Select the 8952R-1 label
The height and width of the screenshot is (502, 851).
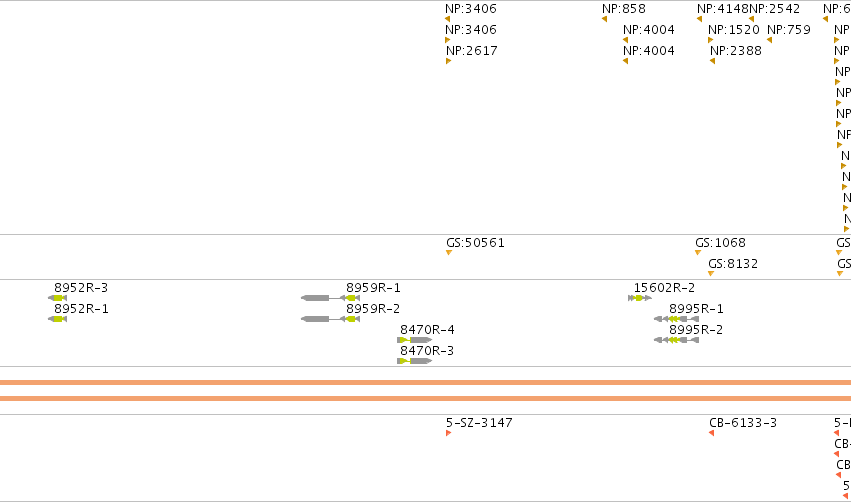pos(81,309)
